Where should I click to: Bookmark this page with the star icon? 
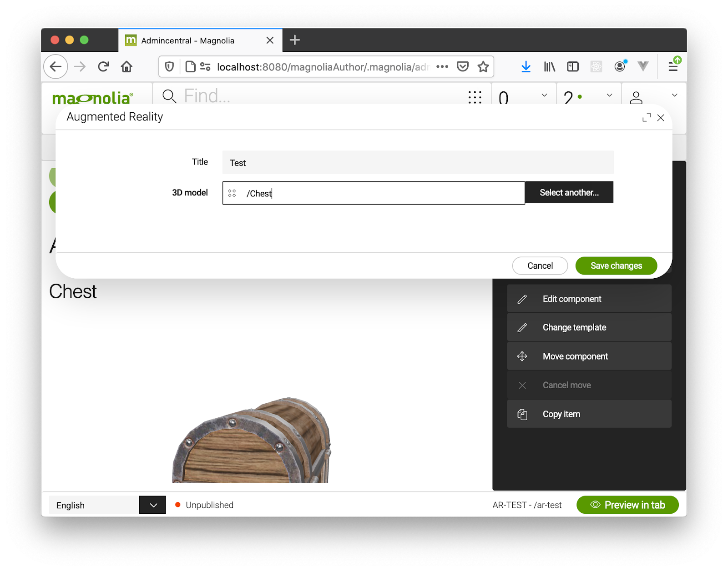[483, 67]
